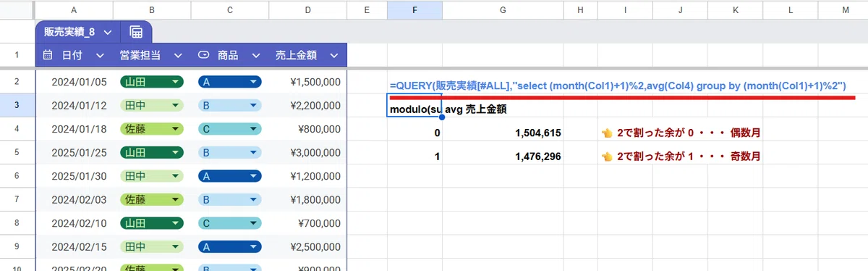Select the date cell 2024/01/18
This screenshot has width=868, height=271.
(x=75, y=129)
